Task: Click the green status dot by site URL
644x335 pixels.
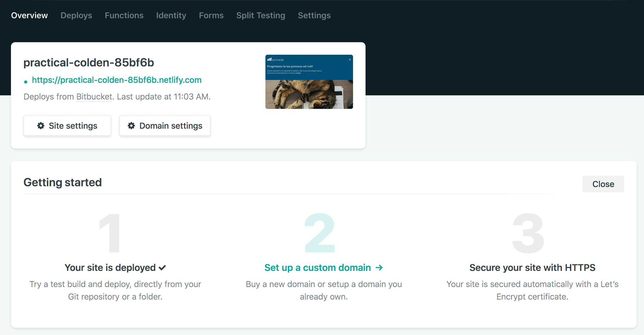Action: [x=26, y=82]
